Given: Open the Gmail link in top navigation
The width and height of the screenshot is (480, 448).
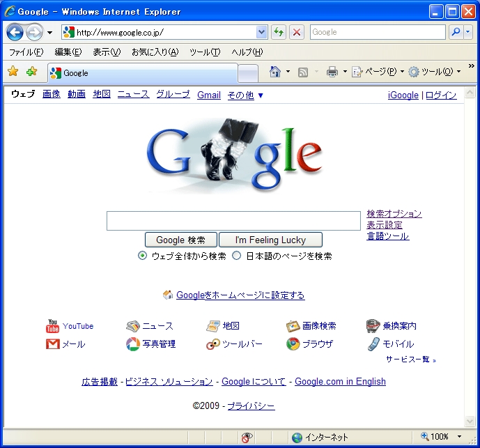Looking at the screenshot, I should (209, 95).
